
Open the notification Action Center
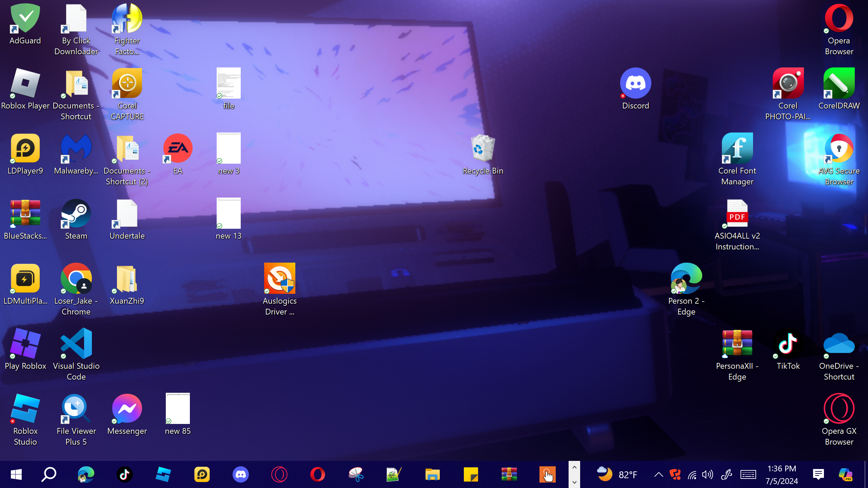point(818,474)
